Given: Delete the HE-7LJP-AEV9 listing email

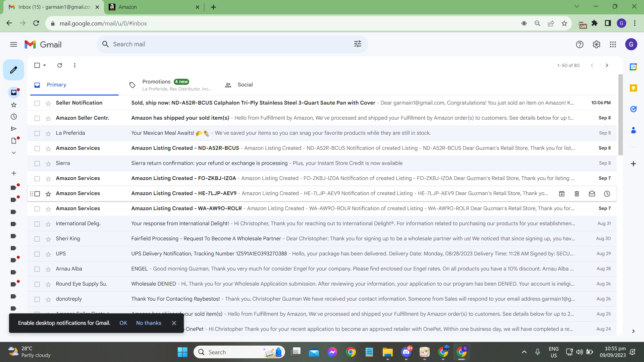Looking at the screenshot, I should pos(577,193).
